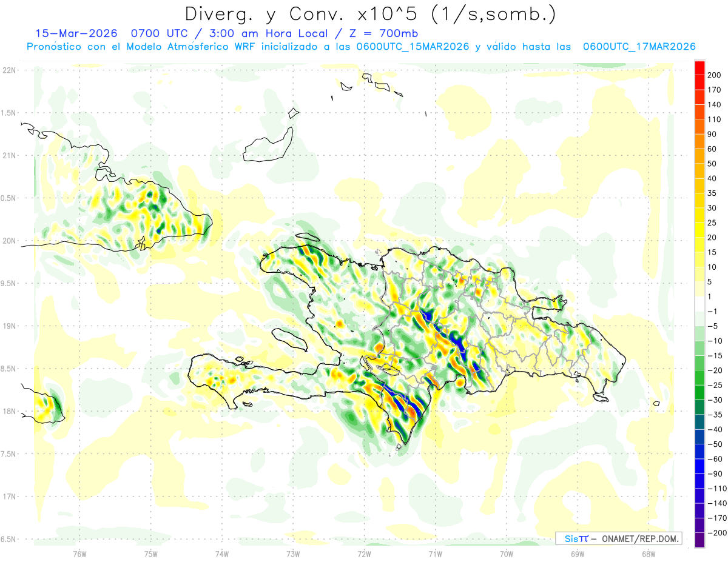Click the '-140' colorbar value

(717, 503)
